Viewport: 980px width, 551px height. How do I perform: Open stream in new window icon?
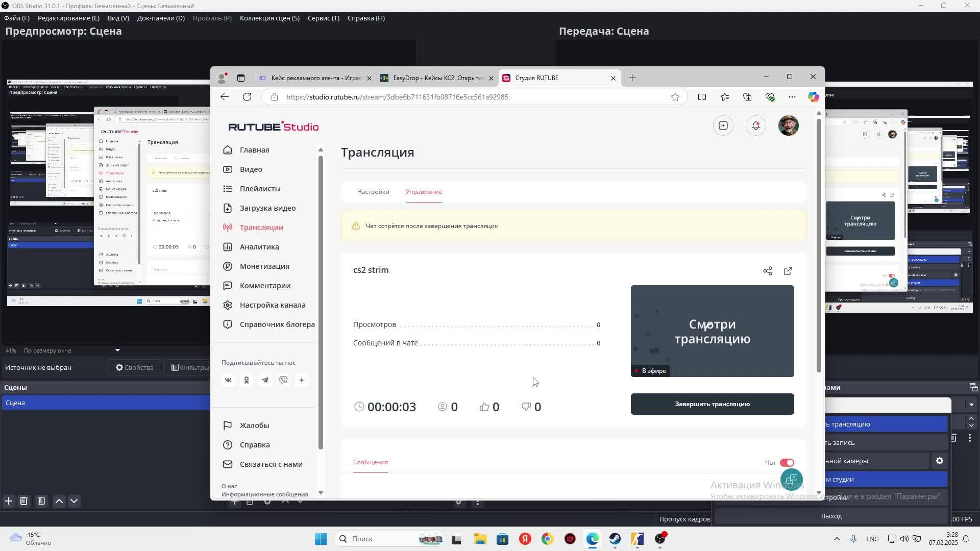pyautogui.click(x=788, y=271)
